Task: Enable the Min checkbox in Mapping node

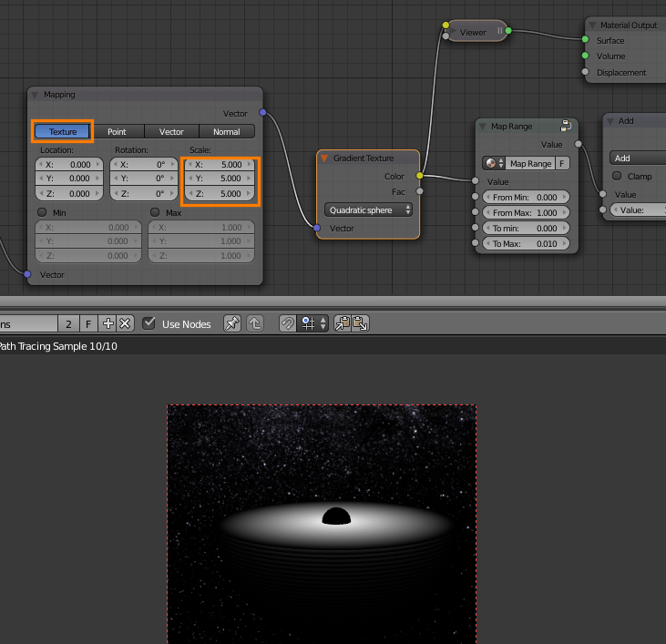Action: click(x=42, y=212)
